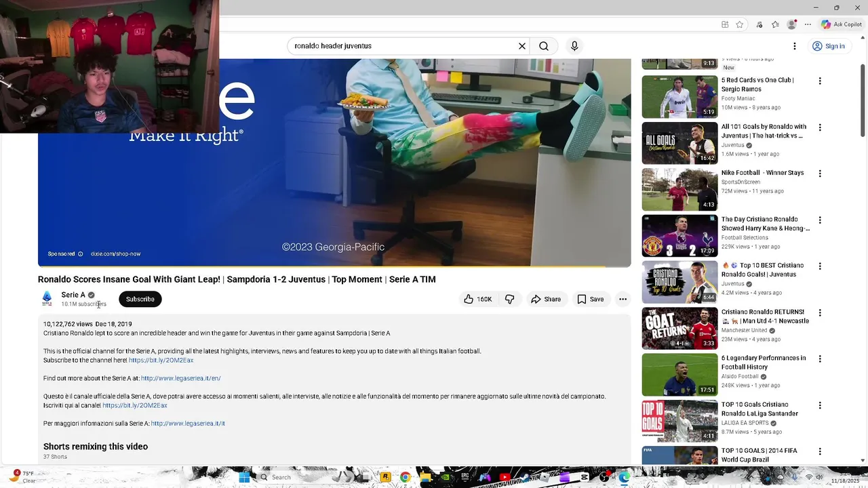Open Edge favorites list icon
The image size is (868, 488).
click(x=775, y=24)
